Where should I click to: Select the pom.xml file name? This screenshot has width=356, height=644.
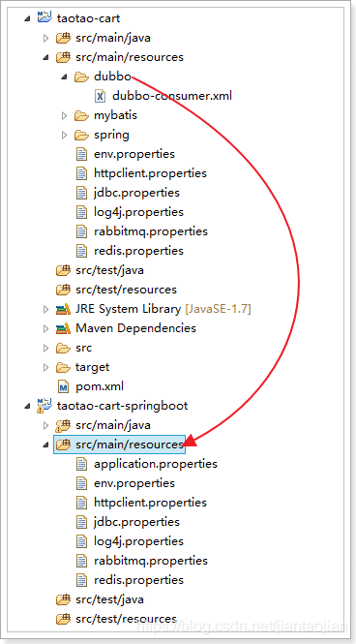point(100,386)
